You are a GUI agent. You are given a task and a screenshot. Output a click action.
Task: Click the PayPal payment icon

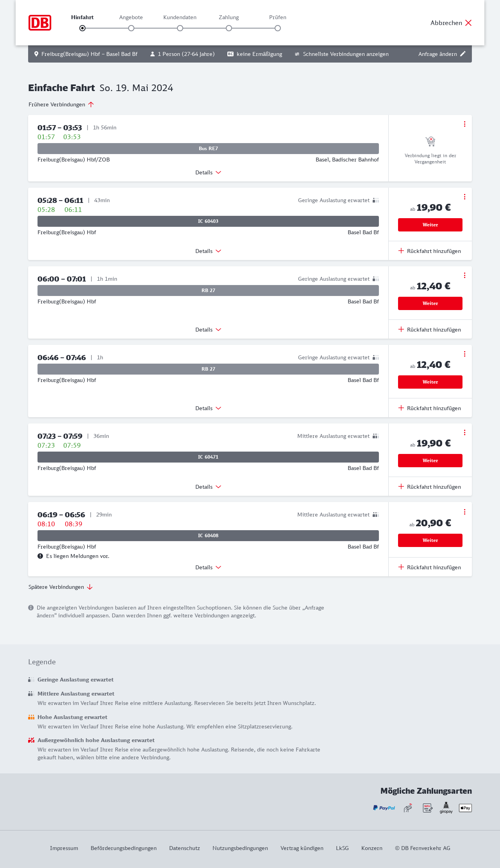(384, 808)
